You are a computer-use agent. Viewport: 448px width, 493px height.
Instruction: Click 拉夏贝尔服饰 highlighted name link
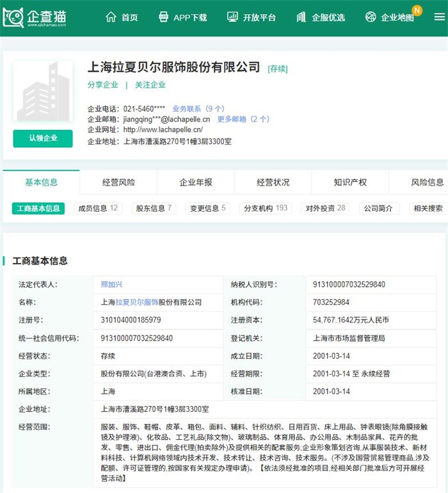click(x=137, y=302)
